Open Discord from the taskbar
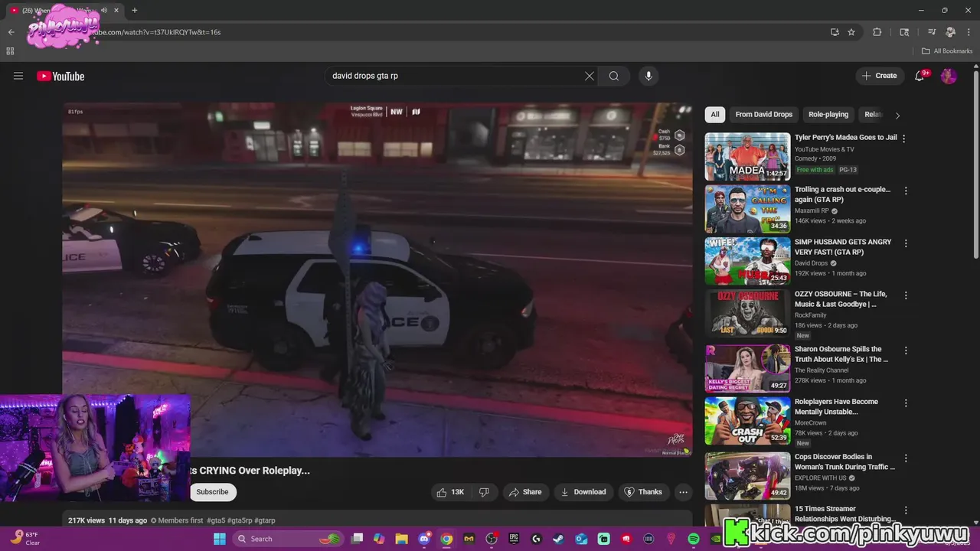The image size is (980, 551). [424, 539]
